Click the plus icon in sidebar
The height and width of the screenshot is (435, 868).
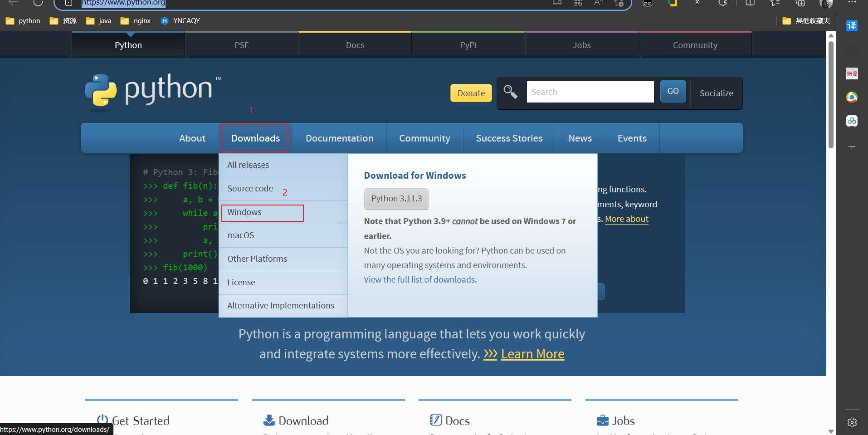(x=852, y=147)
